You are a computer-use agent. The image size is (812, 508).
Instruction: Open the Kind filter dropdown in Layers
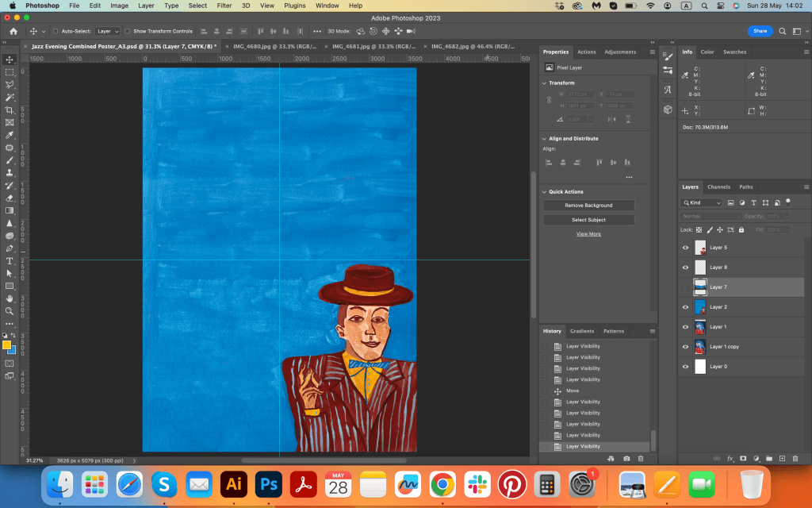703,203
